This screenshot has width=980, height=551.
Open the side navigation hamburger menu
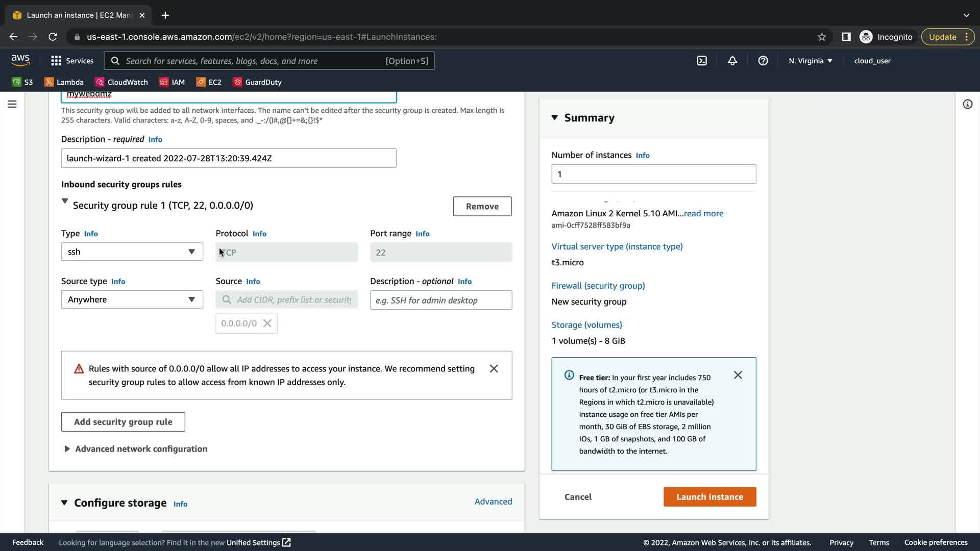pyautogui.click(x=12, y=104)
